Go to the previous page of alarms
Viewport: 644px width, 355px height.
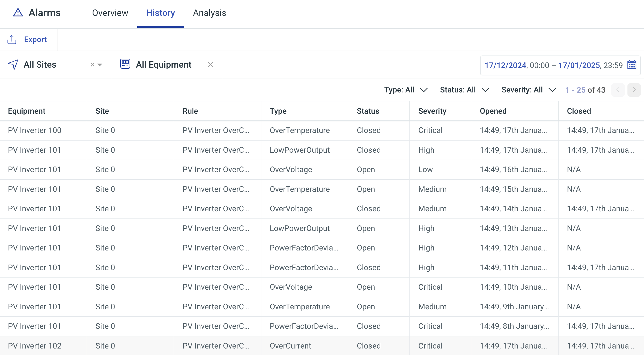tap(618, 90)
